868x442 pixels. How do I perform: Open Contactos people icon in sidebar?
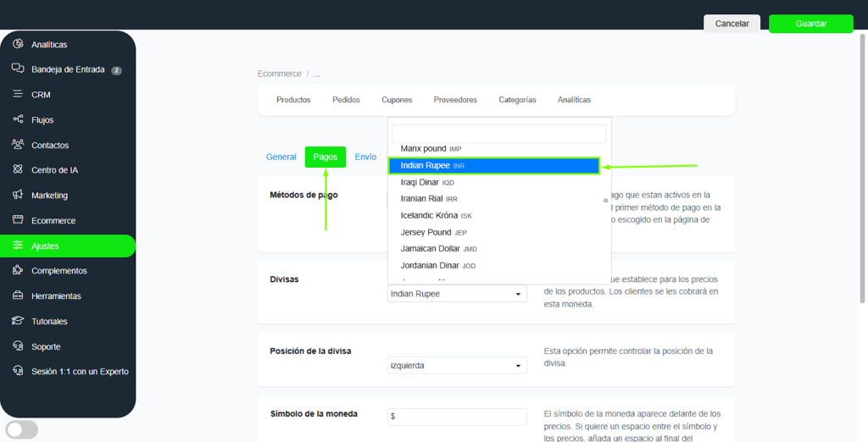18,145
